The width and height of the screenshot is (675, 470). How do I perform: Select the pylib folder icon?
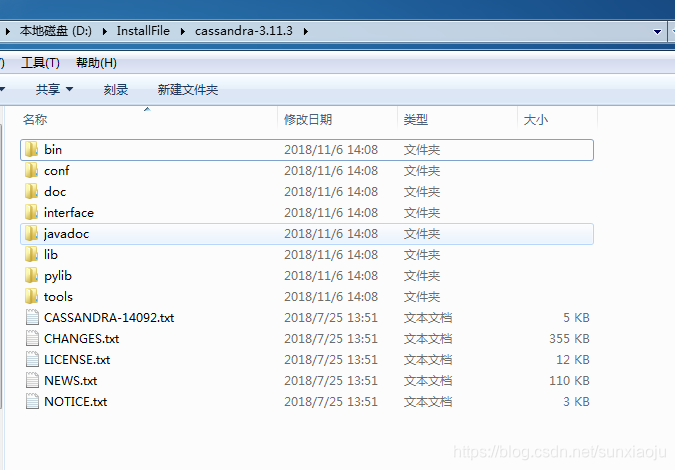[31, 275]
